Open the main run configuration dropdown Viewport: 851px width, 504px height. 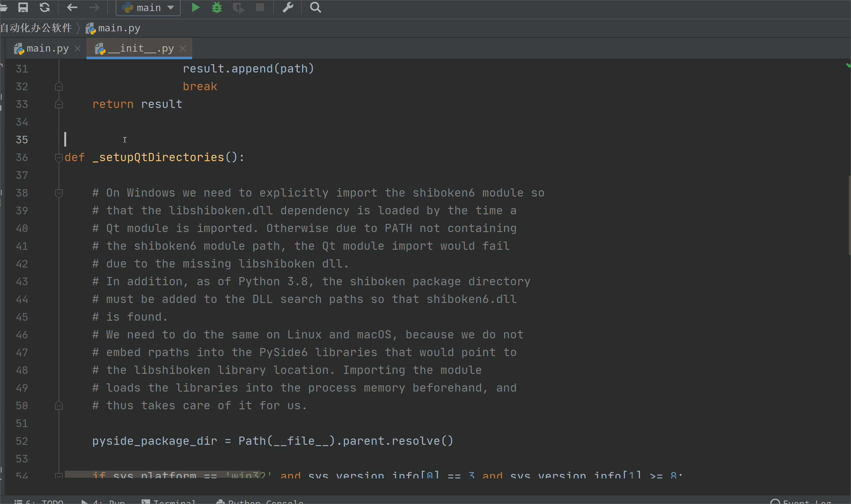pos(148,8)
